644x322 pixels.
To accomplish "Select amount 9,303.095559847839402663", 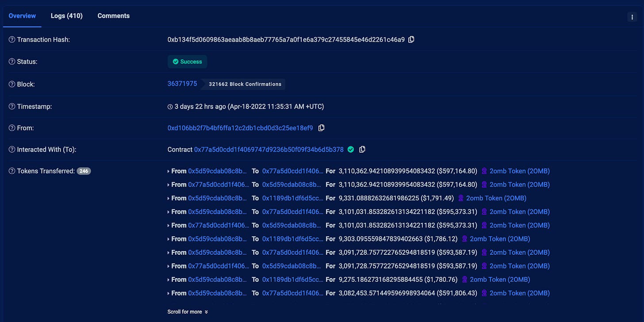I will pyautogui.click(x=380, y=239).
